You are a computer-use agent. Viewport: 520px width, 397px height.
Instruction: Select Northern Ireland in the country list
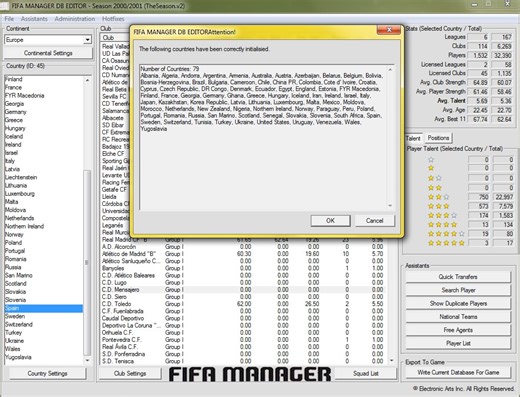[43, 226]
